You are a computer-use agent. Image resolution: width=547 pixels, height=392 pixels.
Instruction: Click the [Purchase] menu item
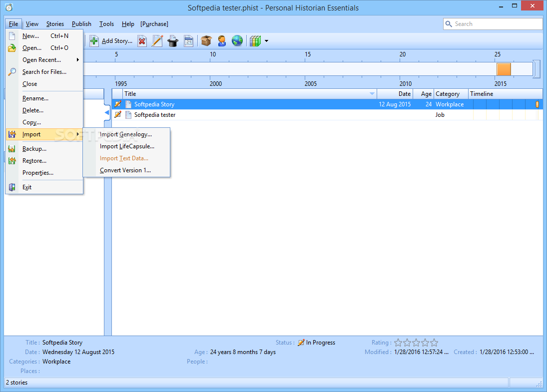tap(154, 23)
